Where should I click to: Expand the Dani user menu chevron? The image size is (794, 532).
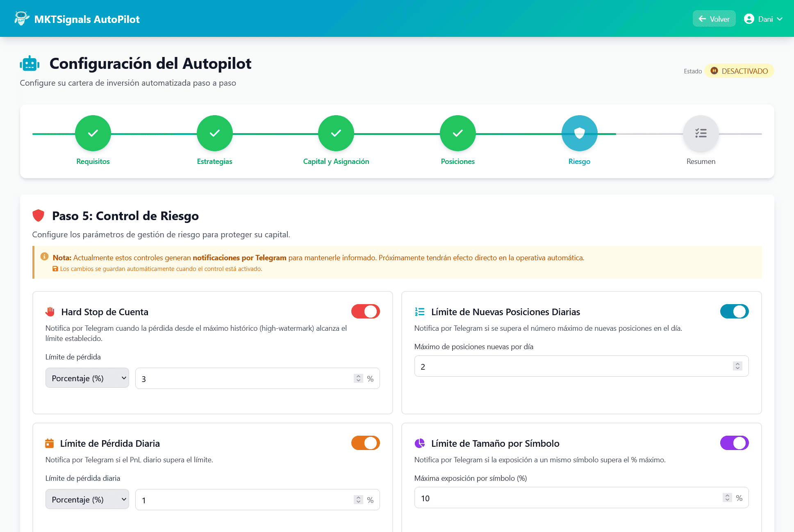(x=780, y=19)
